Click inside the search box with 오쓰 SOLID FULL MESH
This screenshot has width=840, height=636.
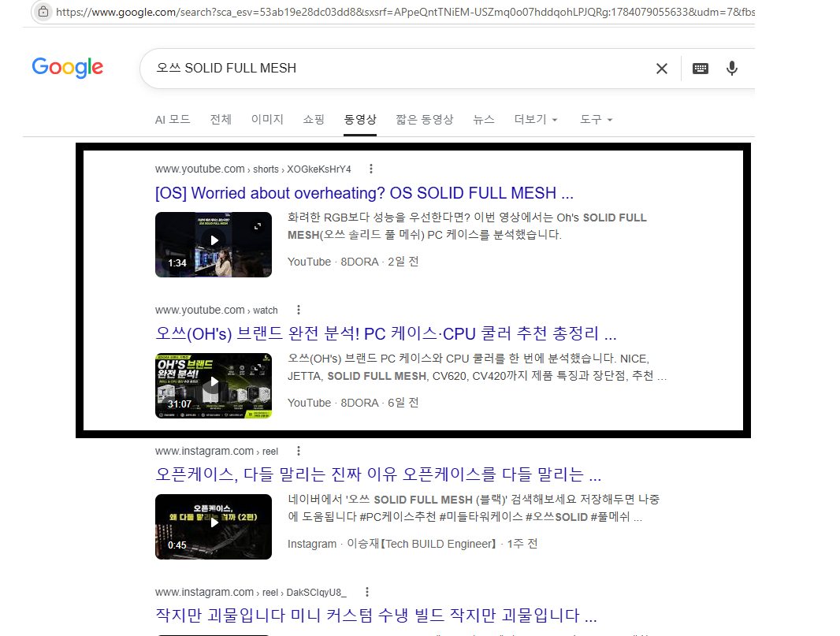[396, 69]
